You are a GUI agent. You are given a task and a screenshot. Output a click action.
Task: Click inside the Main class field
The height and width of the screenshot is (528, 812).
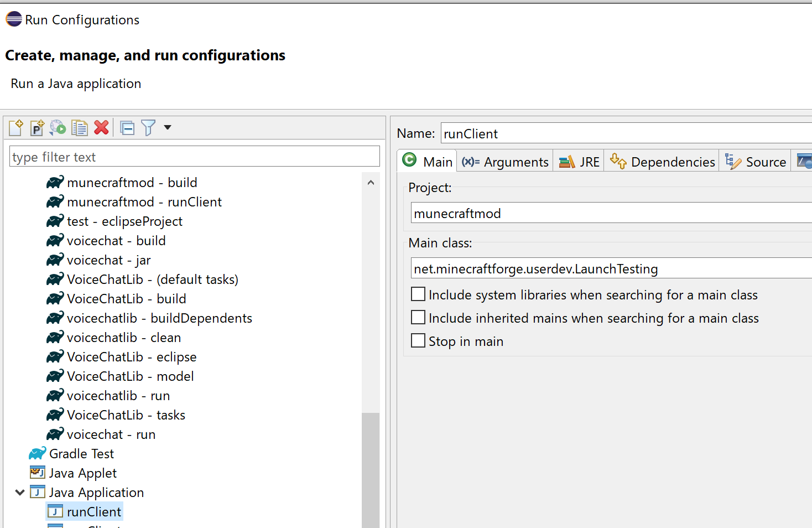pos(553,268)
